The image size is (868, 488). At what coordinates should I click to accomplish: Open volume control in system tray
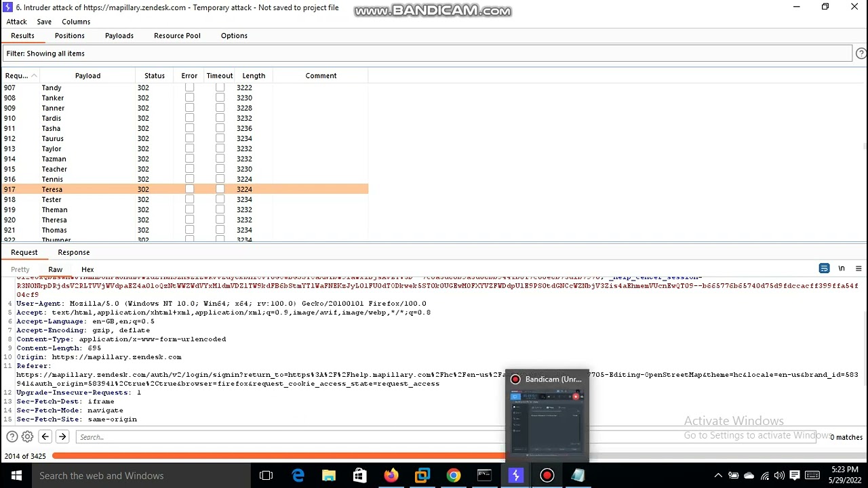click(779, 476)
